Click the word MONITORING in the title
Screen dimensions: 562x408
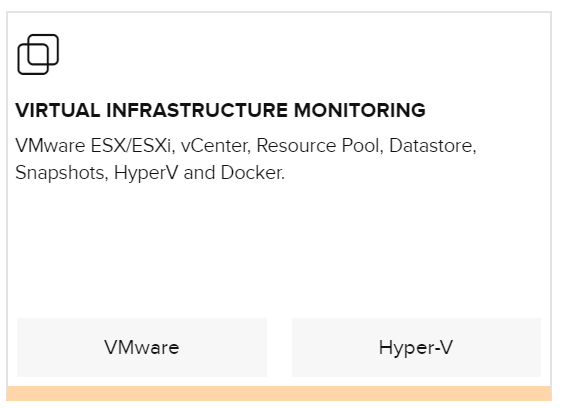(x=359, y=110)
